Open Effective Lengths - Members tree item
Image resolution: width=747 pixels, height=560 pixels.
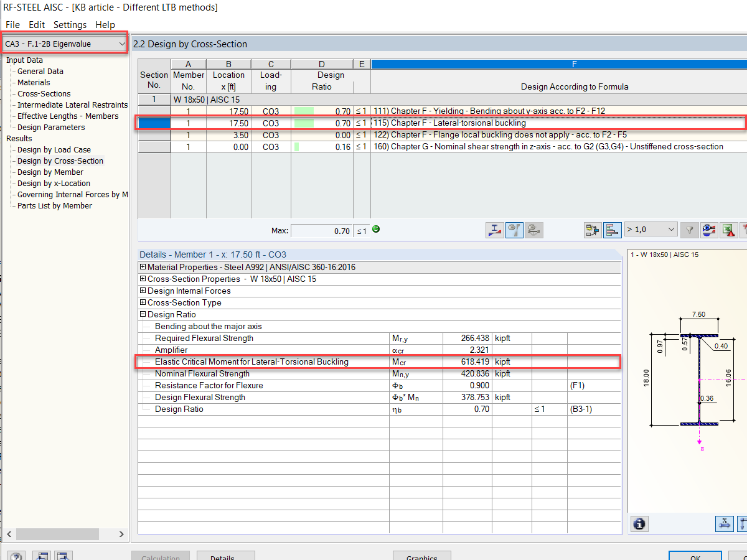click(x=68, y=116)
